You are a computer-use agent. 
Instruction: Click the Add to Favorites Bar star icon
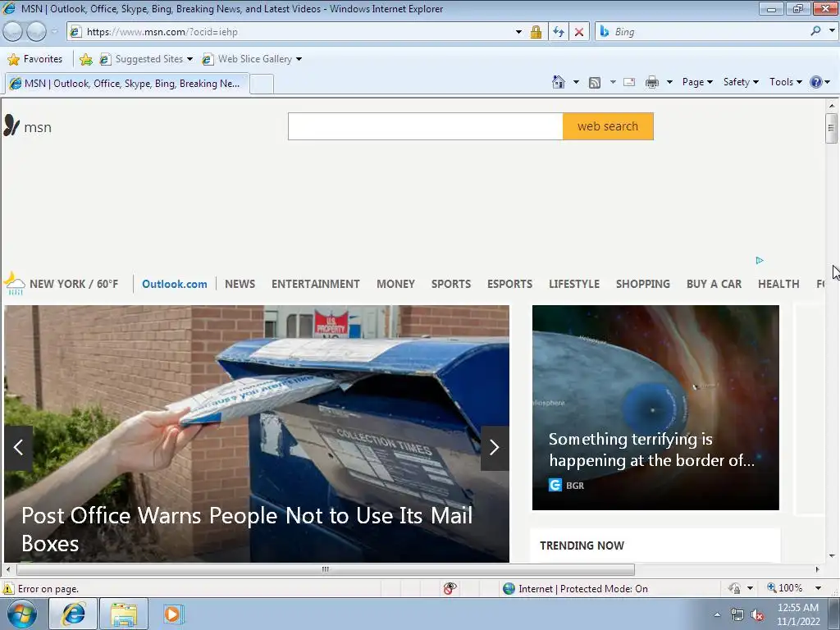(x=85, y=59)
